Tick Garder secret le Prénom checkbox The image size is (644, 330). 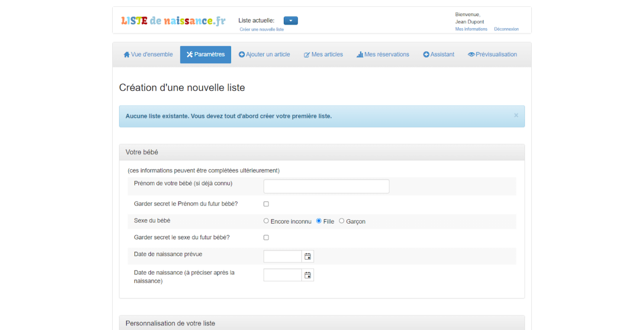266,204
